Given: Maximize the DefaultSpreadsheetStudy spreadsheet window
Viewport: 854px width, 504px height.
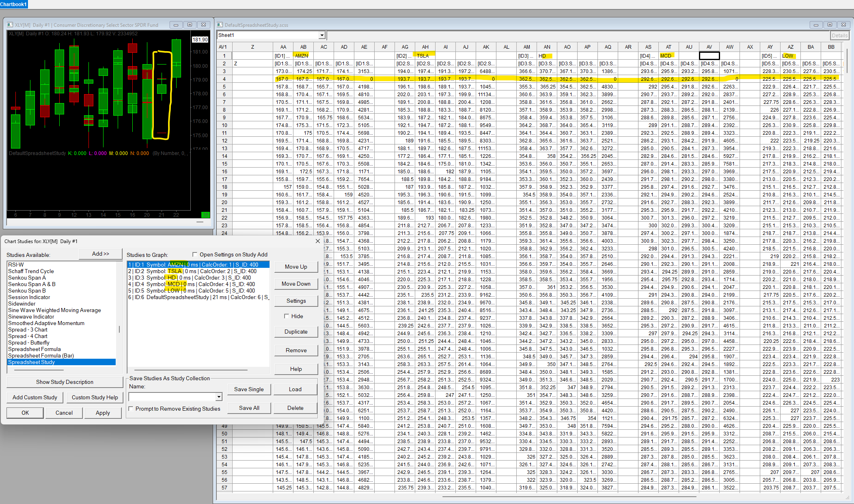Looking at the screenshot, I should click(830, 25).
